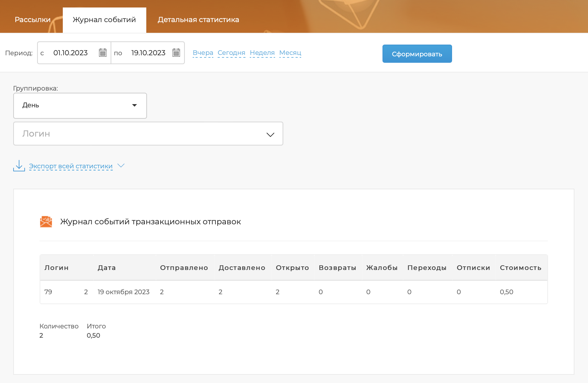
Task: Switch to the Рассылки tab
Action: click(32, 20)
